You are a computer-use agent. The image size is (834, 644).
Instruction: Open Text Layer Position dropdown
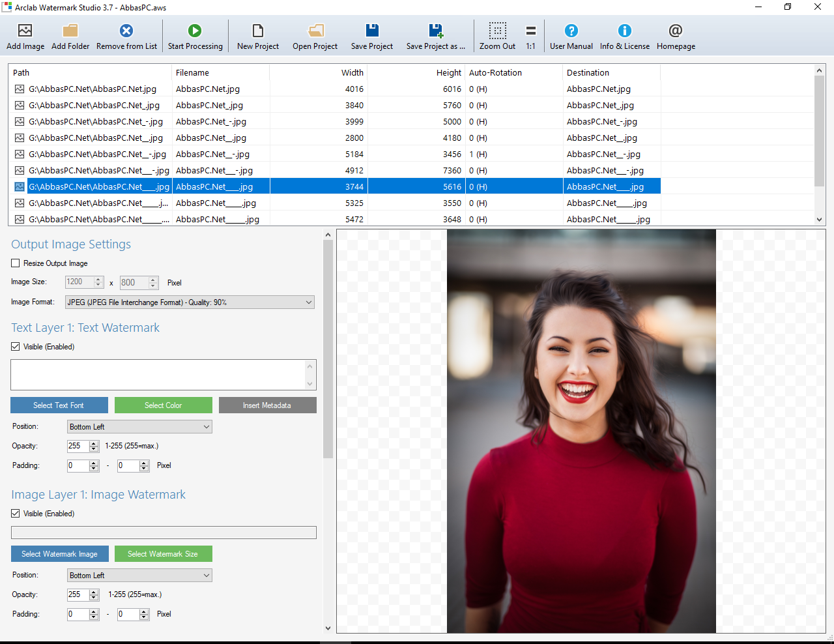(139, 427)
